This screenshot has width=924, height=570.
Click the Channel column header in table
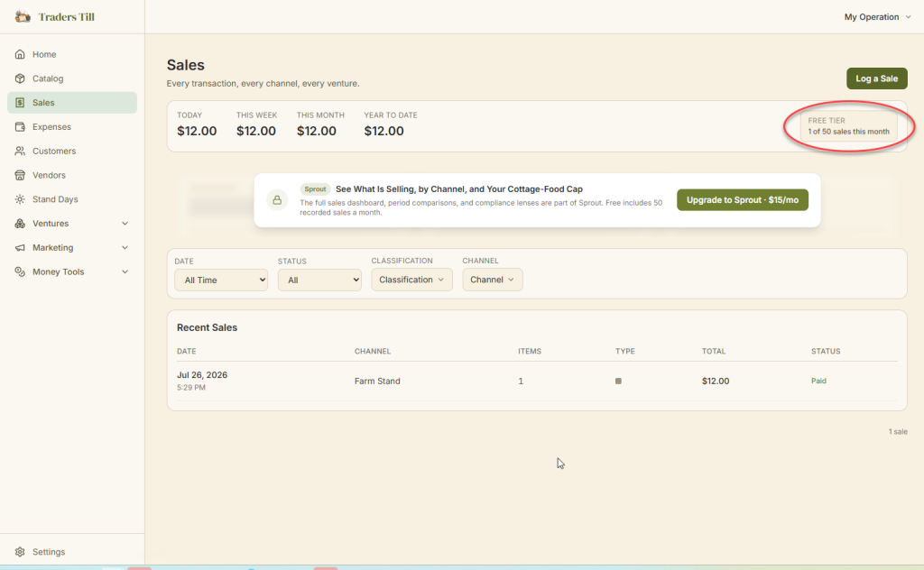[373, 351]
